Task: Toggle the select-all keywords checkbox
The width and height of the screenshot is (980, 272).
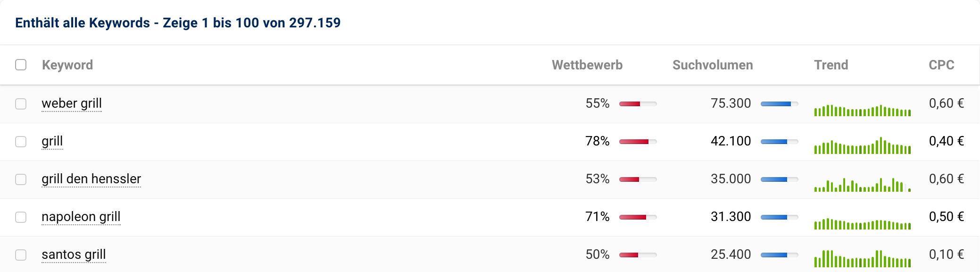Action: click(21, 65)
